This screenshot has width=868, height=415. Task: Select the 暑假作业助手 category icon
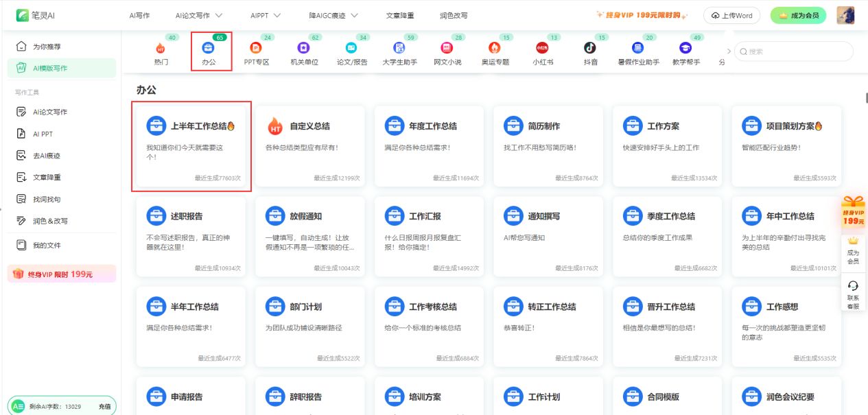(x=637, y=48)
